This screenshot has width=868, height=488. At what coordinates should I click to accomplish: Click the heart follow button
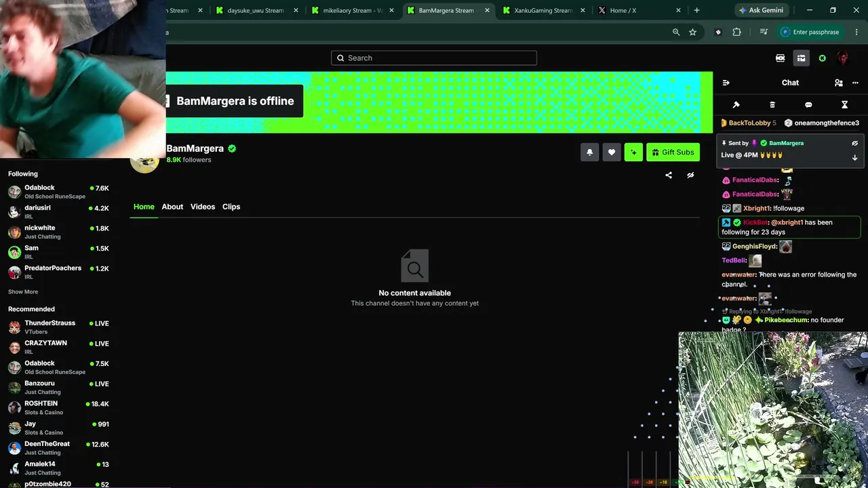pos(612,152)
